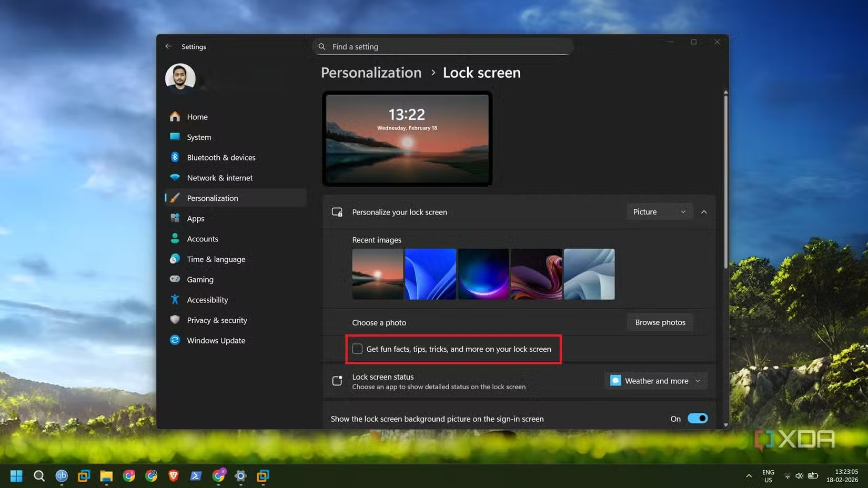Click the Bluetooth & devices icon
The image size is (868, 488).
coord(175,157)
